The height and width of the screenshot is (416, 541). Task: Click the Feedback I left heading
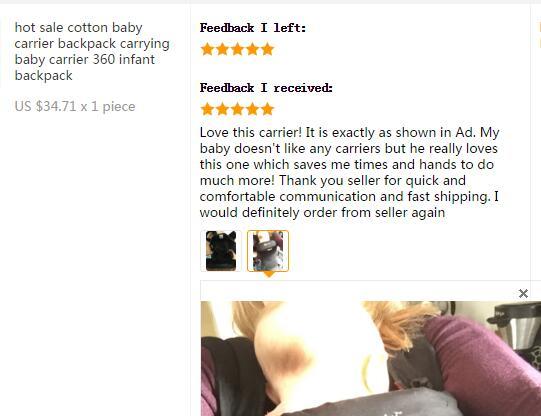click(253, 28)
